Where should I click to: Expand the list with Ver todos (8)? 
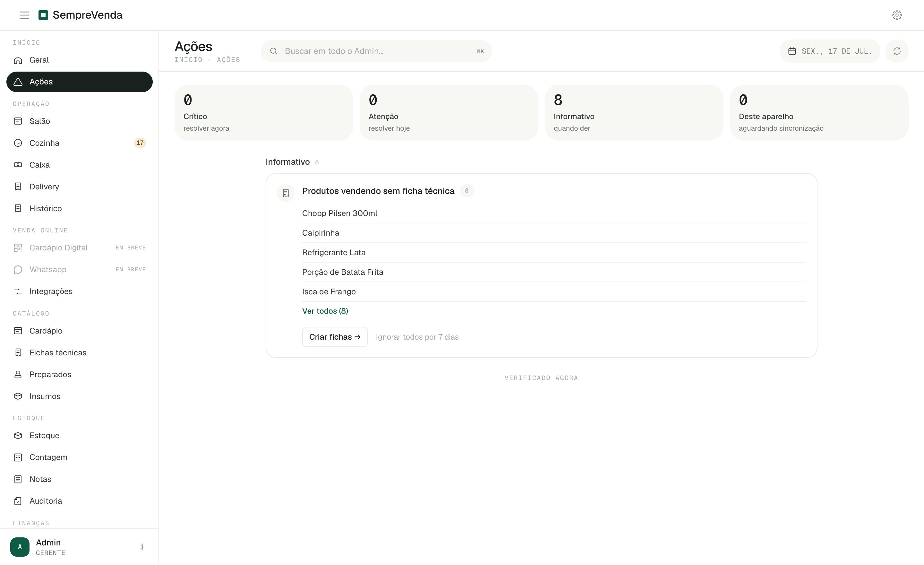(x=325, y=311)
